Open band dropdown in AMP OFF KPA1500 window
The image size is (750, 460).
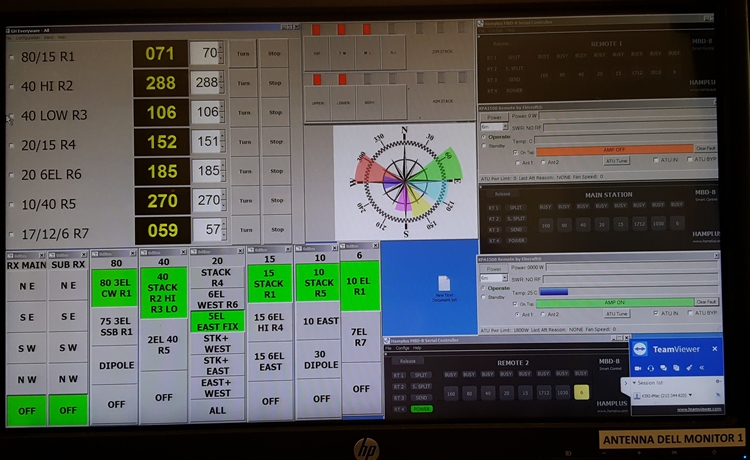click(x=505, y=127)
